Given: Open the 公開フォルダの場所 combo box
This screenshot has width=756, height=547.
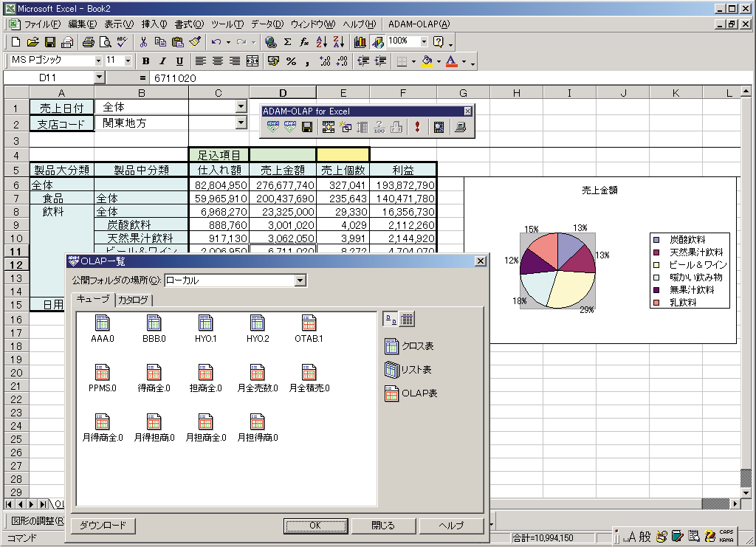Looking at the screenshot, I should click(x=236, y=281).
